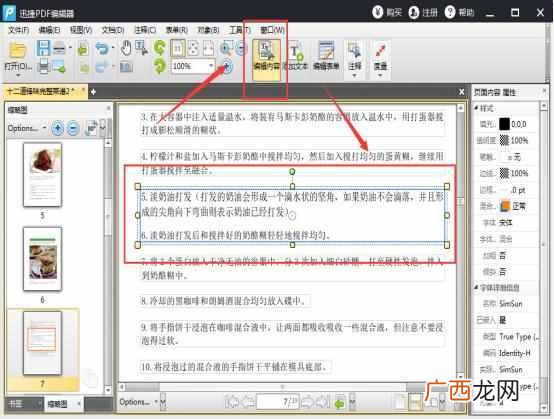
Task: Open the File (文件) menu
Action: [18, 30]
